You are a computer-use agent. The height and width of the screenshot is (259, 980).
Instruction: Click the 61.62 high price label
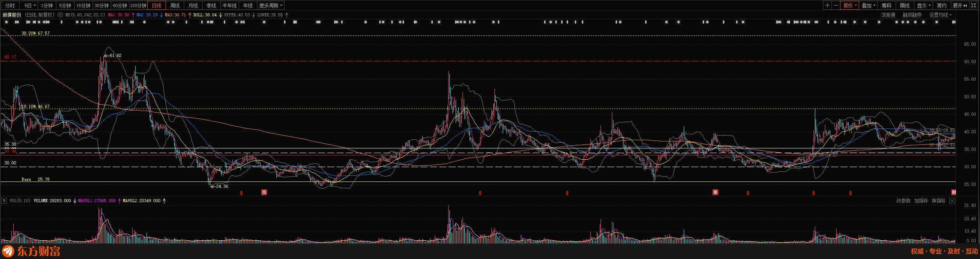coord(115,56)
